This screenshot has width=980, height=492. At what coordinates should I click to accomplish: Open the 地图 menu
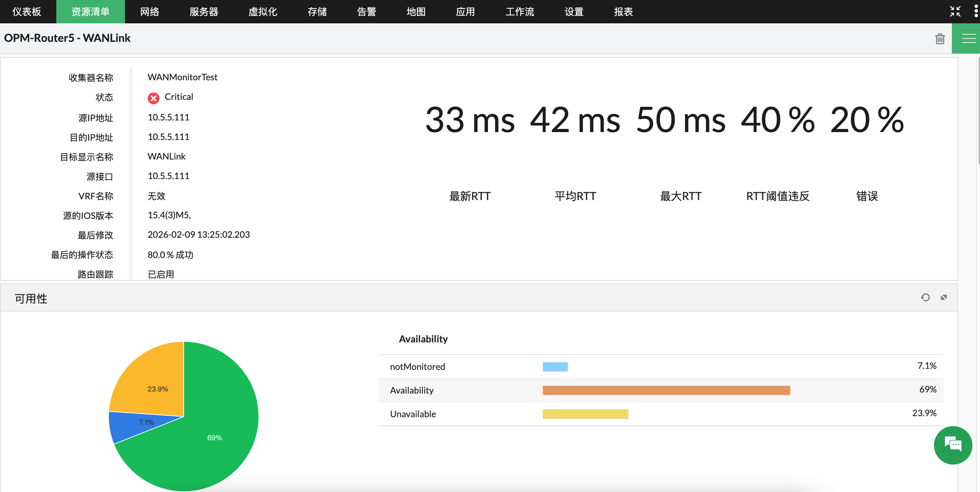pyautogui.click(x=416, y=11)
